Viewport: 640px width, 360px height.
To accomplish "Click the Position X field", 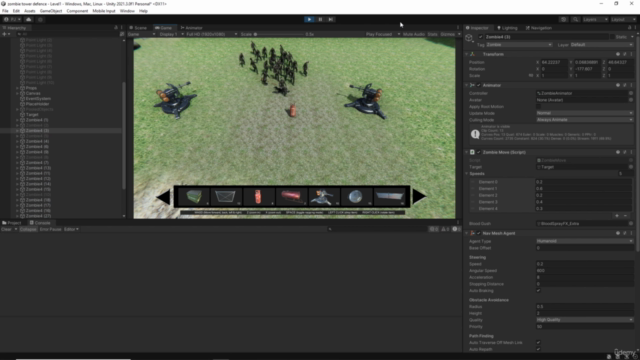I will pyautogui.click(x=553, y=62).
